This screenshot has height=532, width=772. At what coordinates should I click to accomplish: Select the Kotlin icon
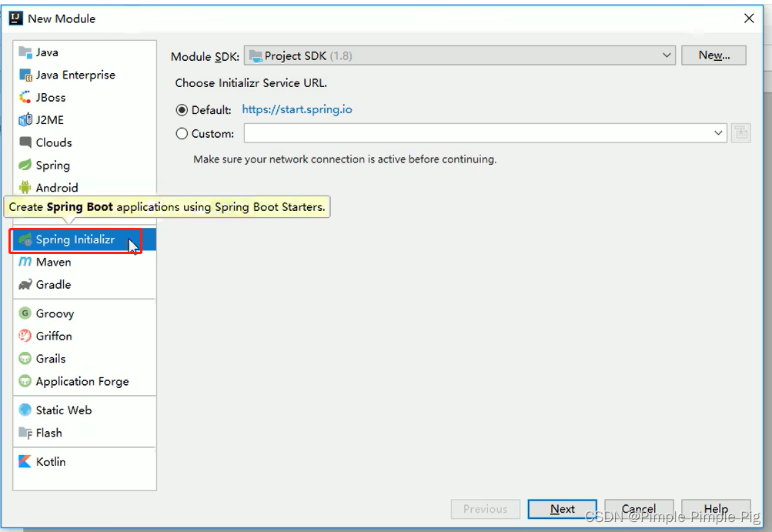pyautogui.click(x=25, y=461)
